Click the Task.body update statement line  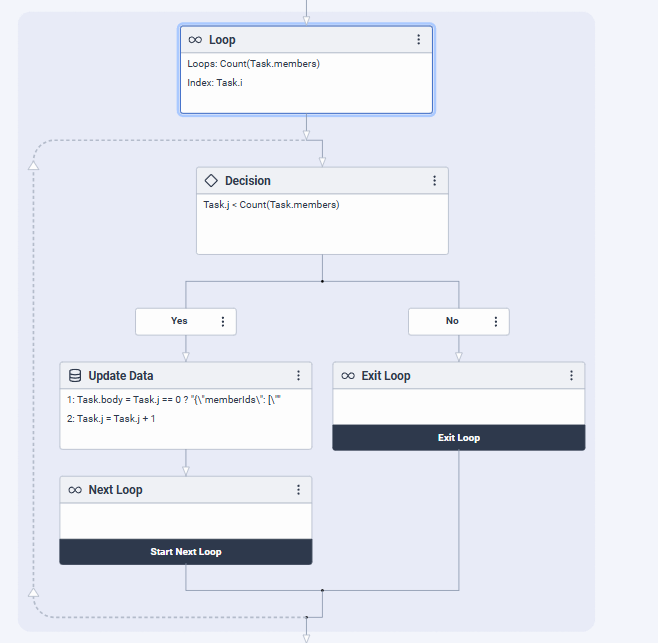click(182, 400)
